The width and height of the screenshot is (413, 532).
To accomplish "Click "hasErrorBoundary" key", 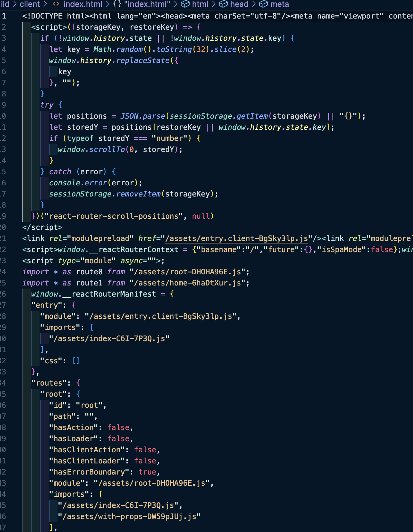I will (x=89, y=472).
